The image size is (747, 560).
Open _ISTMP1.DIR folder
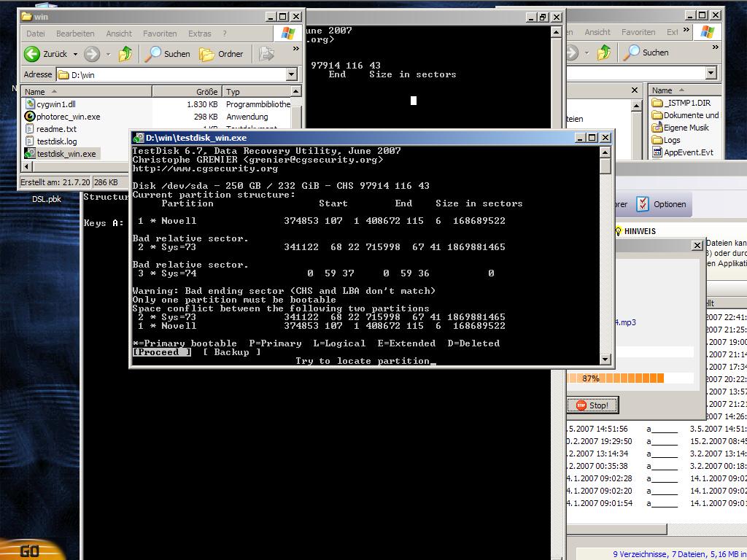click(681, 103)
